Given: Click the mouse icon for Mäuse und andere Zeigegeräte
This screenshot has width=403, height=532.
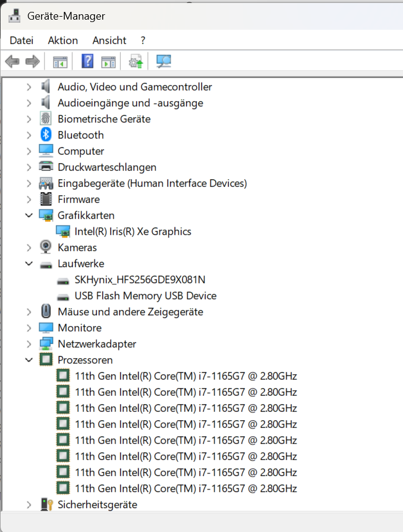Looking at the screenshot, I should (46, 311).
